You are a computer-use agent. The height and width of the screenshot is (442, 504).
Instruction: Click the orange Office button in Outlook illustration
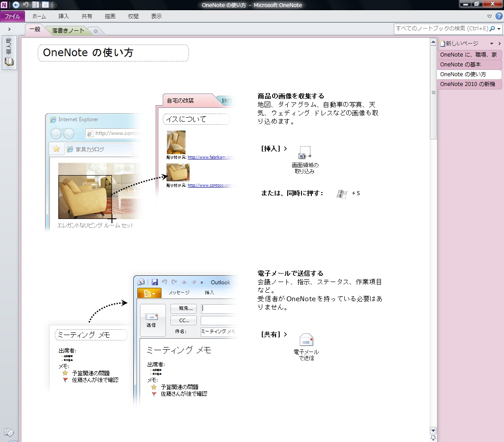point(149,293)
